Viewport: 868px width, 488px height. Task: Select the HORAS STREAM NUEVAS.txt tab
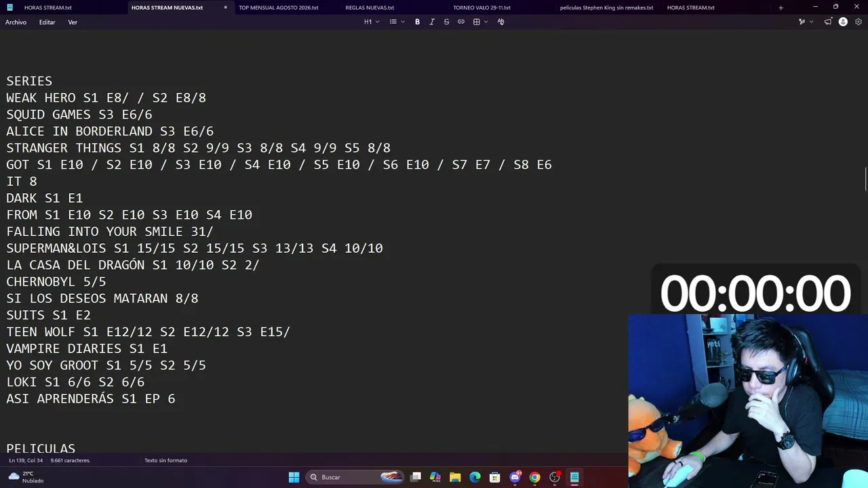coord(167,7)
